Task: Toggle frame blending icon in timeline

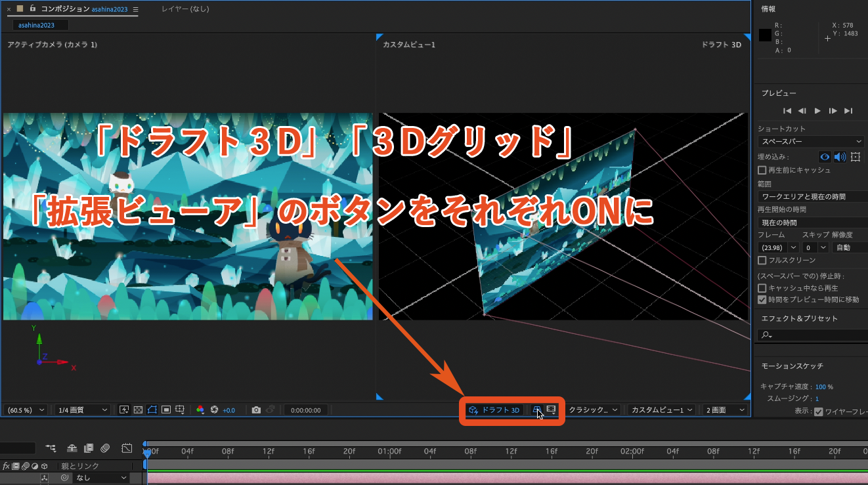Action: point(89,448)
